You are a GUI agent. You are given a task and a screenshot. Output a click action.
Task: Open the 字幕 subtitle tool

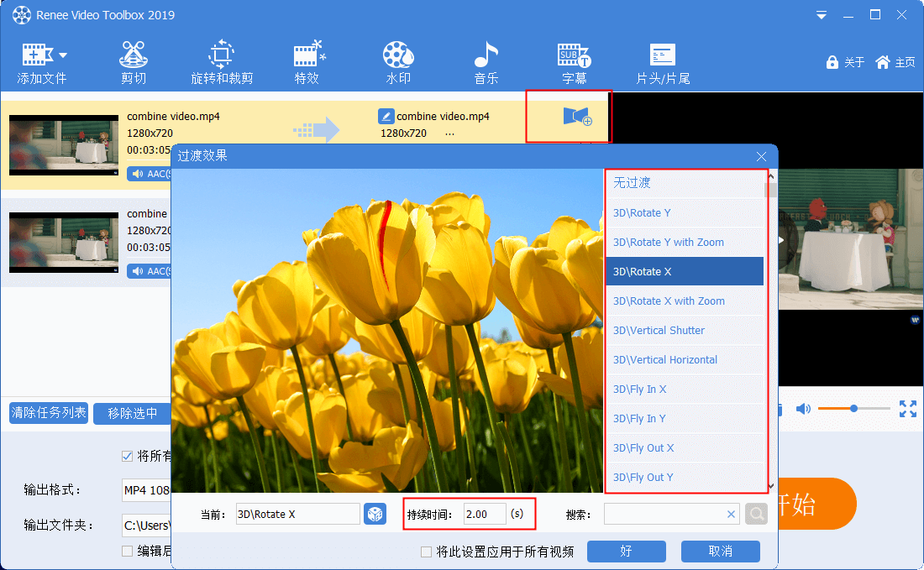575,64
